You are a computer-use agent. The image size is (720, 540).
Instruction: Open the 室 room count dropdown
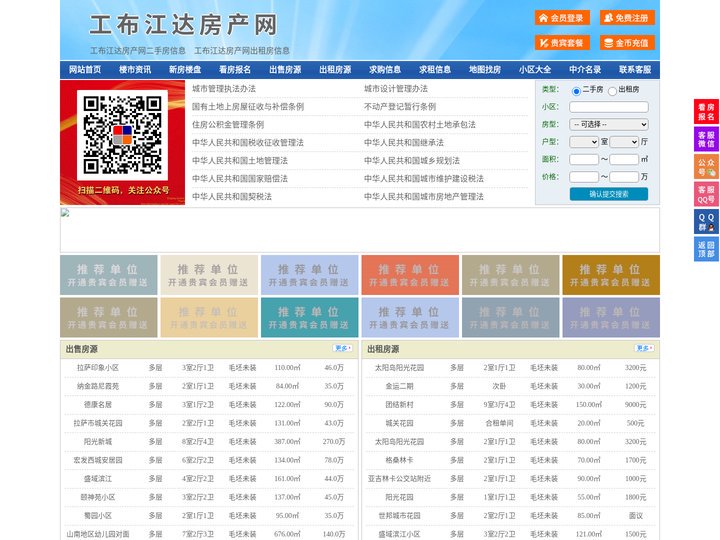[x=584, y=142]
